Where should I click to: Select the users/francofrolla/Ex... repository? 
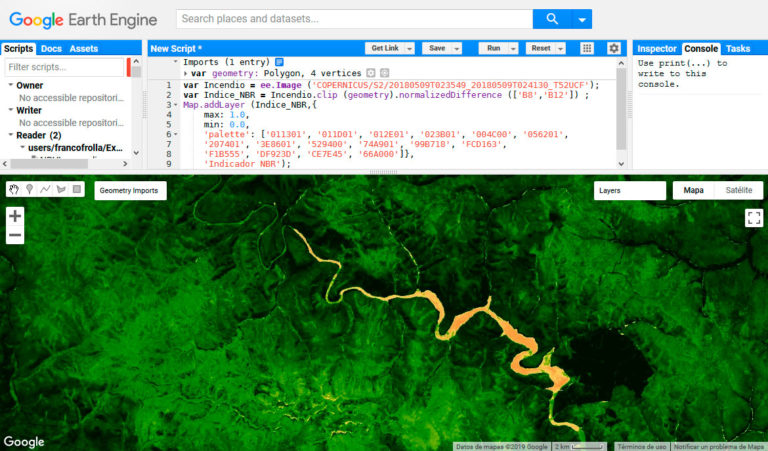pos(75,147)
